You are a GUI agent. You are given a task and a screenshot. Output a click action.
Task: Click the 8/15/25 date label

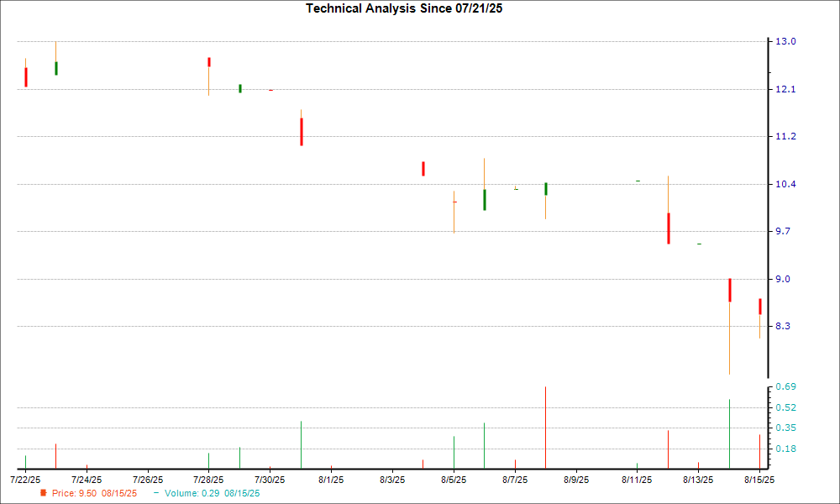coord(759,480)
